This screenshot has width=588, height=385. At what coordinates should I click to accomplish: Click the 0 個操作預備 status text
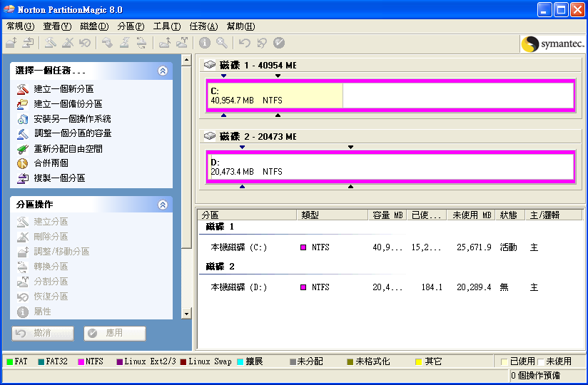[535, 375]
